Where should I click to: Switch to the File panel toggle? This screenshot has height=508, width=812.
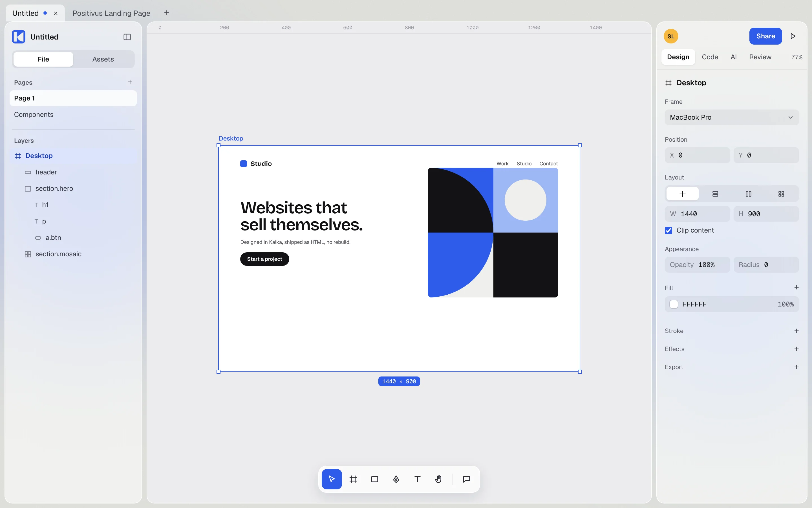[43, 59]
